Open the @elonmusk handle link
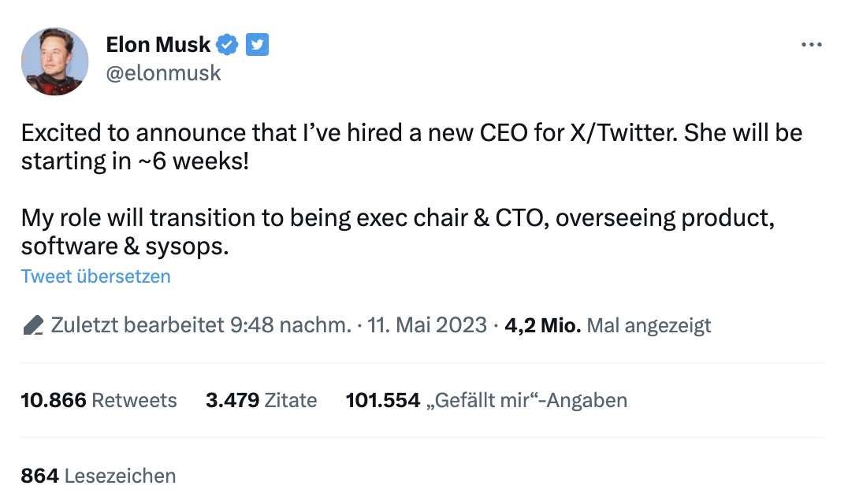This screenshot has width=848, height=504. (x=164, y=73)
